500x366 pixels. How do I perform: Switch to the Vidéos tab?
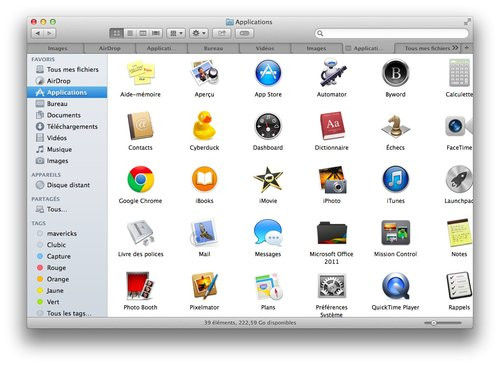point(265,48)
